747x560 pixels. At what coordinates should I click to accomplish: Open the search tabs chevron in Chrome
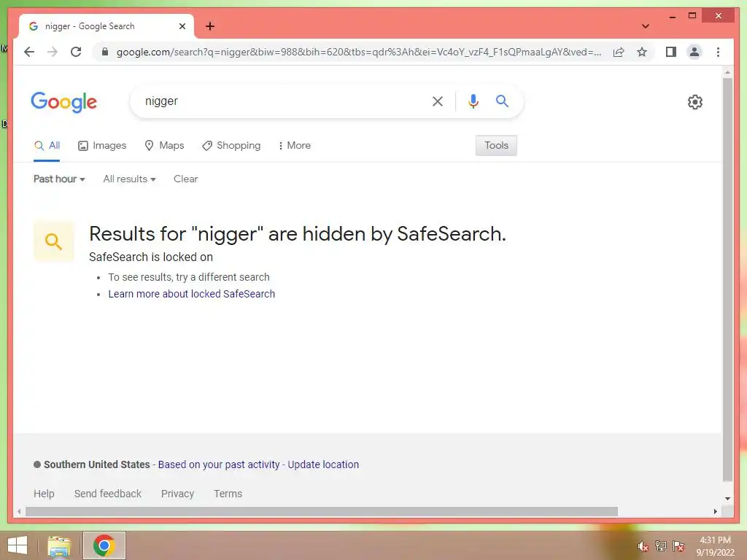click(646, 26)
